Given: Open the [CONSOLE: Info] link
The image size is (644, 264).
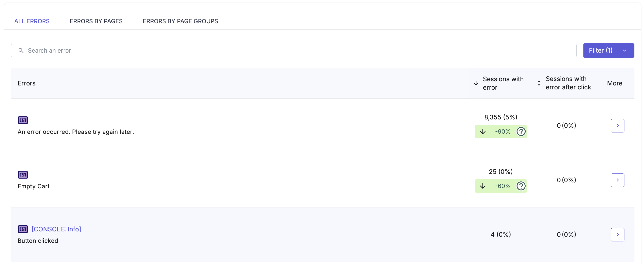Looking at the screenshot, I should (x=56, y=229).
